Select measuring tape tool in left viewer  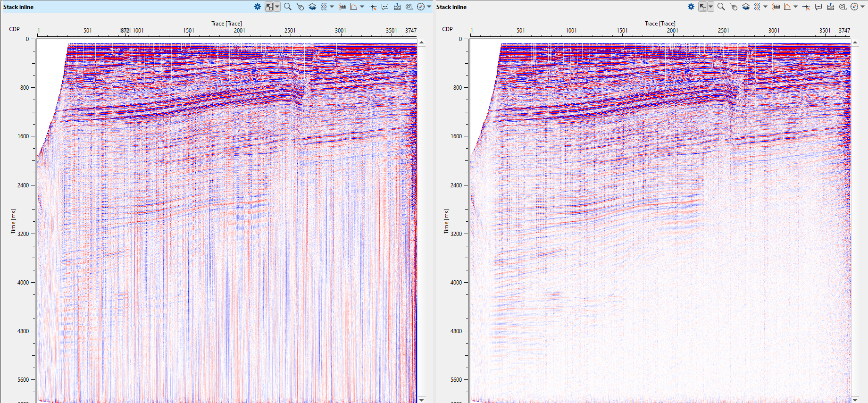(x=409, y=7)
